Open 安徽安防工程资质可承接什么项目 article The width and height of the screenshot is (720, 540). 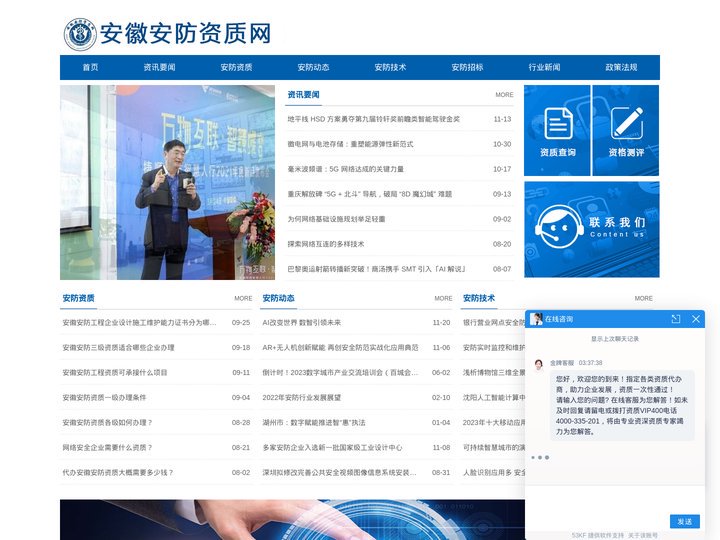click(x=115, y=373)
